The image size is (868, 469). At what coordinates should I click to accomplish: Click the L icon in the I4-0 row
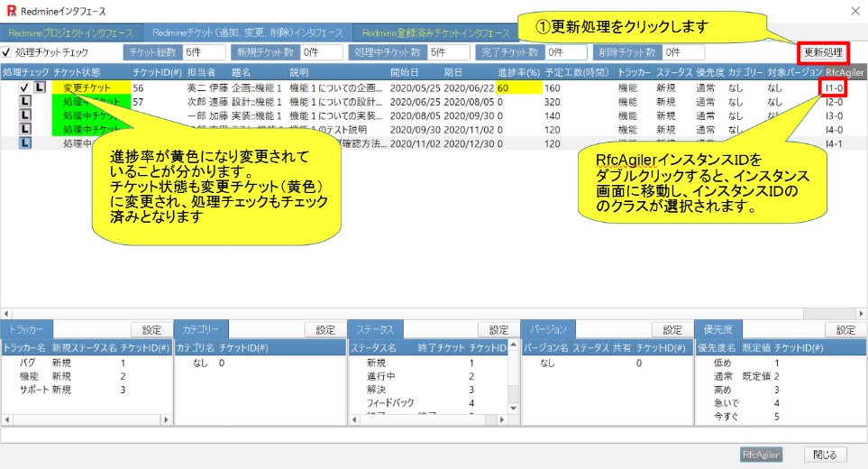(x=25, y=129)
